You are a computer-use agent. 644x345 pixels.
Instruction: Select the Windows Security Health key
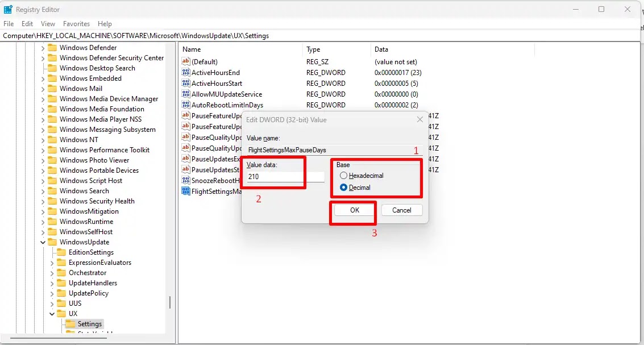point(97,201)
